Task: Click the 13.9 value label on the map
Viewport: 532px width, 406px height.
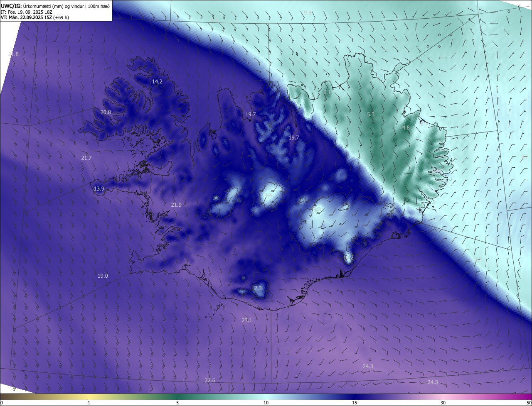Action: (x=99, y=188)
